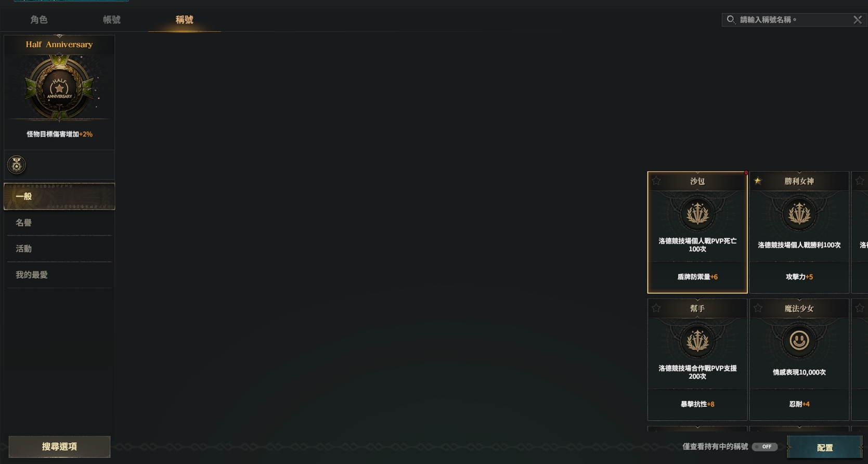The image size is (868, 464).
Task: Click the 沙包 title emblem icon
Action: [x=697, y=213]
